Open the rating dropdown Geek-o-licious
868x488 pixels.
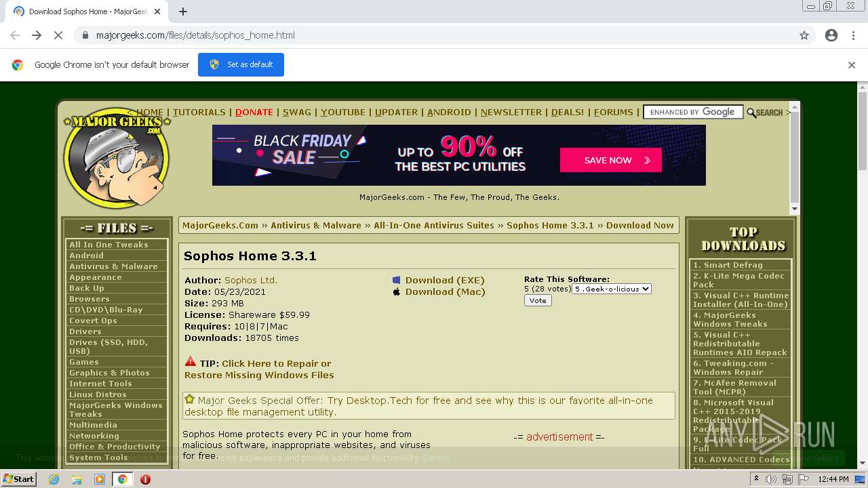[612, 289]
